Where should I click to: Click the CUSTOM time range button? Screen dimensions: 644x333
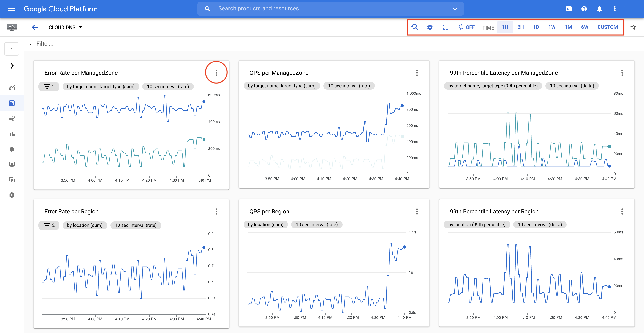(x=607, y=27)
